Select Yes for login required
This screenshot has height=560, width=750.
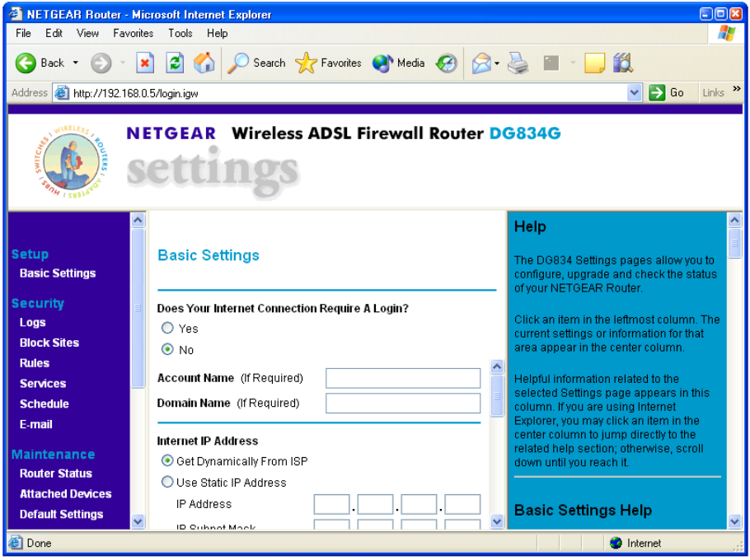[x=167, y=329]
